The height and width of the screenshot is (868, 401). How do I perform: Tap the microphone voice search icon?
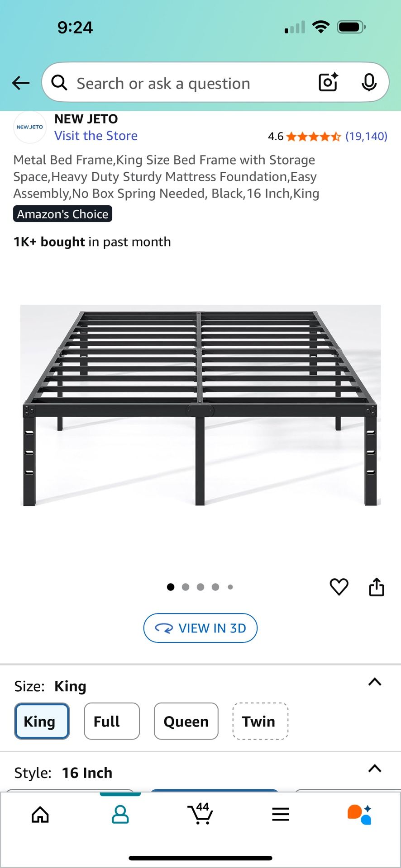(369, 82)
